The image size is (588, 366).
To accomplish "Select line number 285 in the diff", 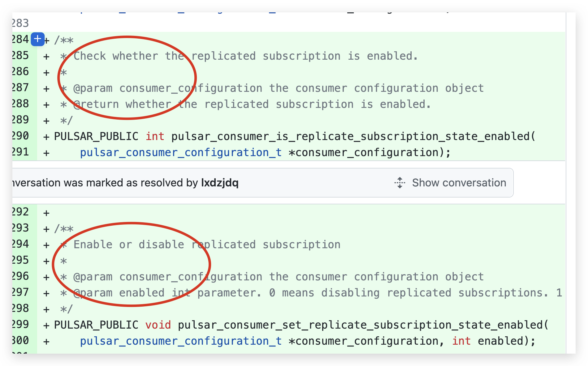I will click(21, 56).
